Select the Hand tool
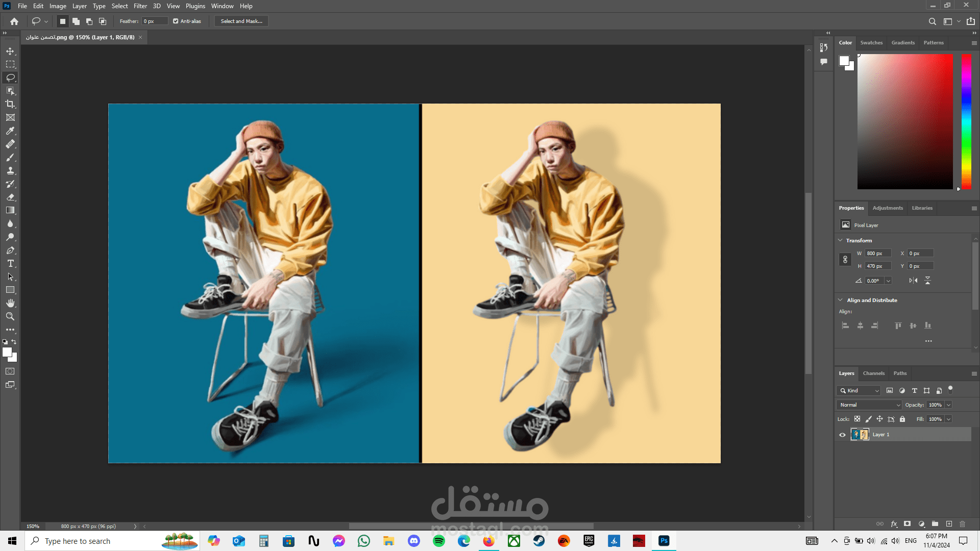This screenshot has width=980, height=551. (x=10, y=304)
